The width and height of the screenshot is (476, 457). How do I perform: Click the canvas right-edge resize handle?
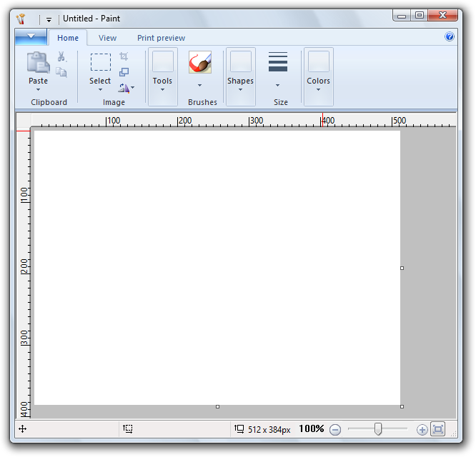pos(402,268)
